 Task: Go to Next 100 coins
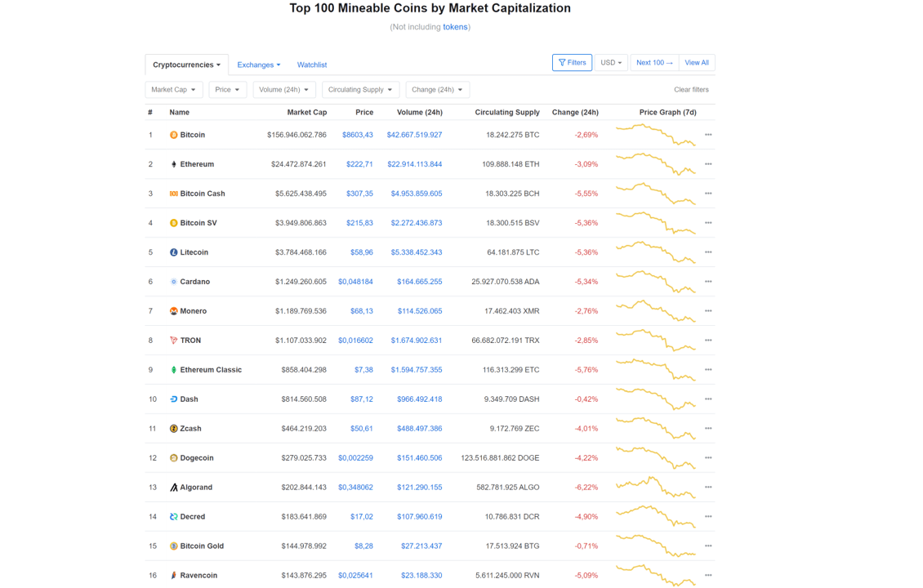click(x=654, y=62)
